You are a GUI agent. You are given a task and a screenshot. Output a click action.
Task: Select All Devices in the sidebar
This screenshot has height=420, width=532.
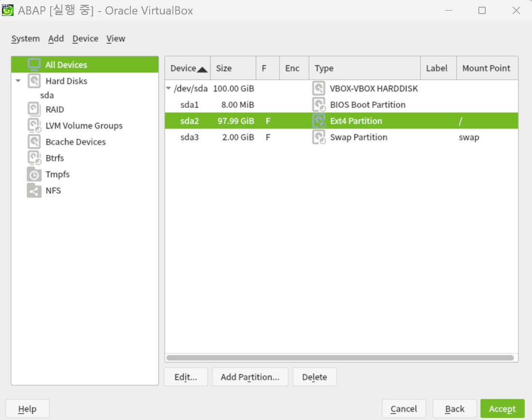pos(85,65)
